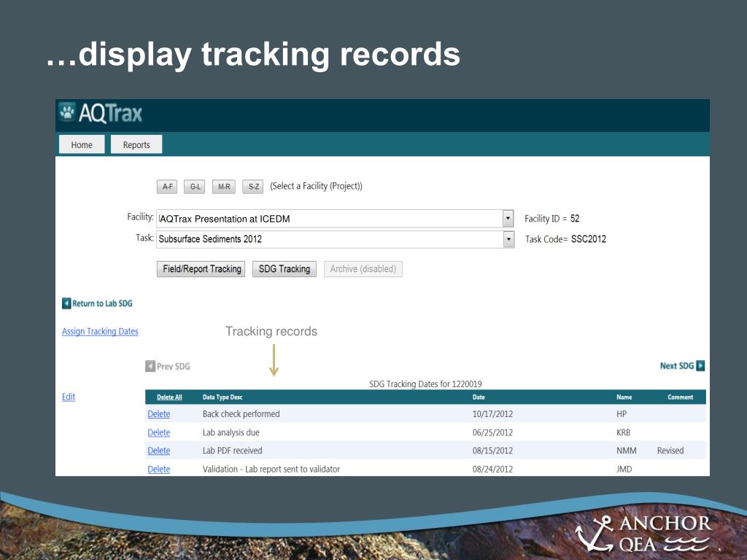Click the AQTrax paw logo icon
Image resolution: width=747 pixels, height=560 pixels.
67,112
